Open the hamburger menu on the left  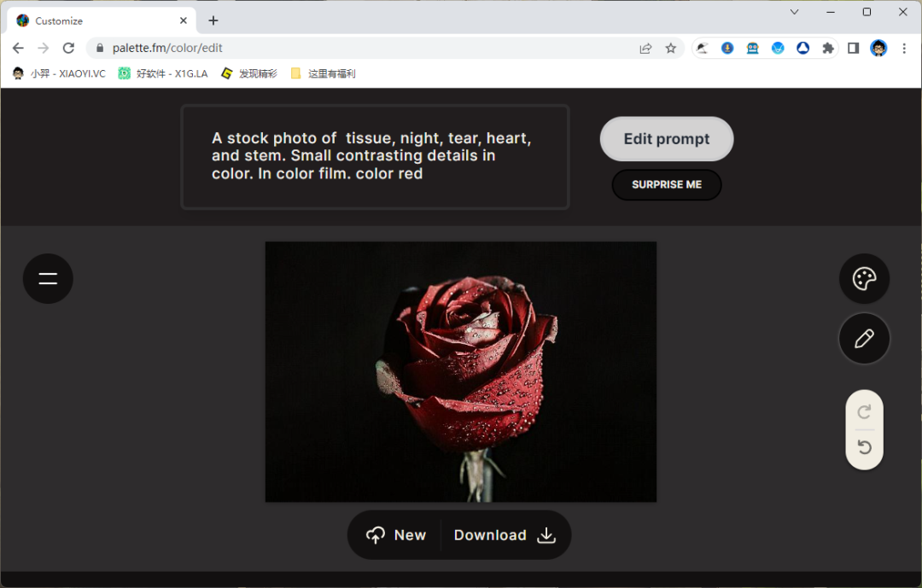pos(48,278)
